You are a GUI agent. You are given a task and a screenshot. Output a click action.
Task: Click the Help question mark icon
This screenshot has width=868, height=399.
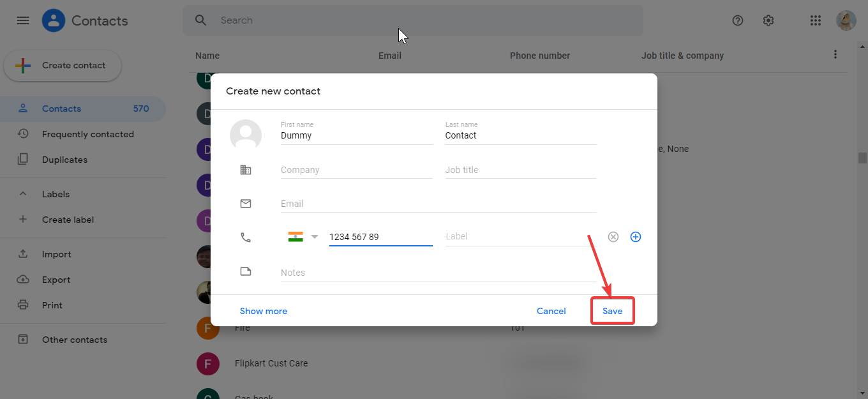738,20
